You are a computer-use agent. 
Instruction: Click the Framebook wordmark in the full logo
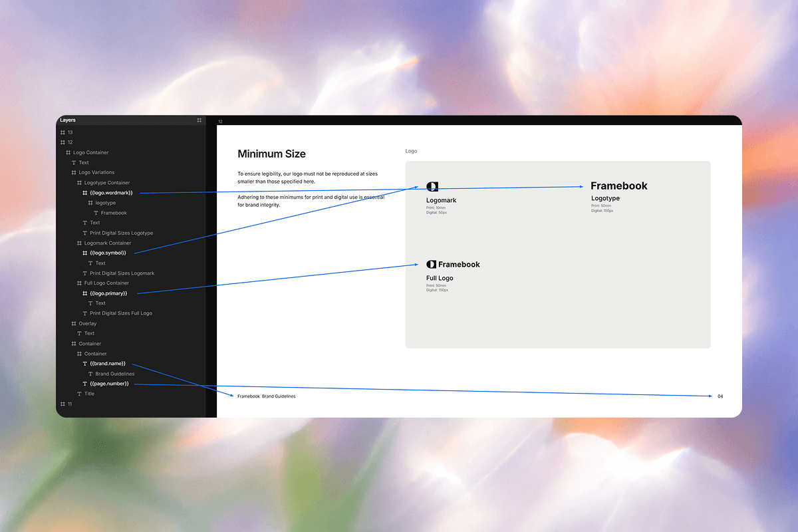pyautogui.click(x=459, y=265)
